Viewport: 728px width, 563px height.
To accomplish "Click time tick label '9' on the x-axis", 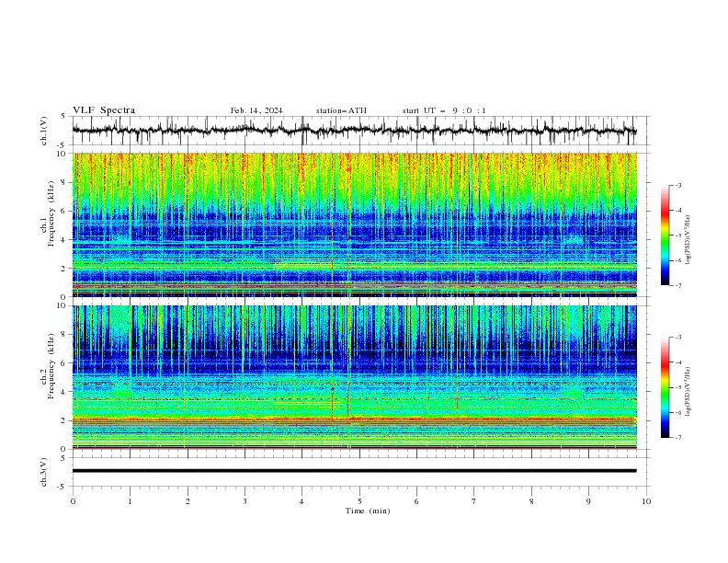I will 588,501.
